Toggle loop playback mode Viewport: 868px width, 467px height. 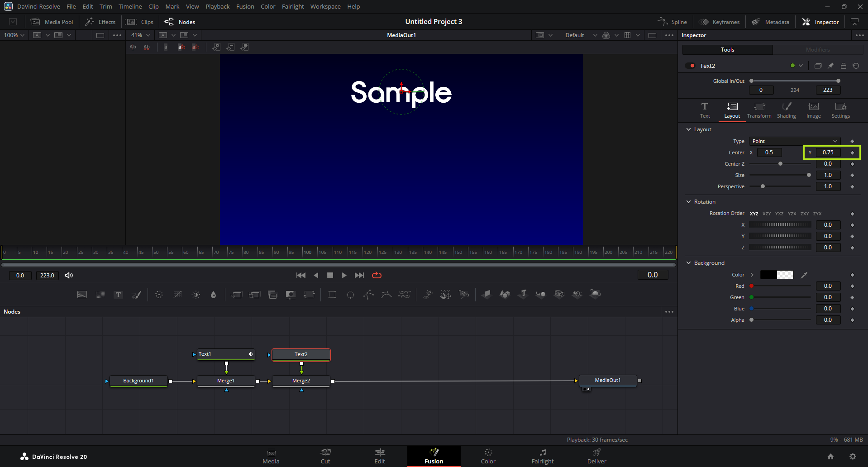tap(377, 275)
